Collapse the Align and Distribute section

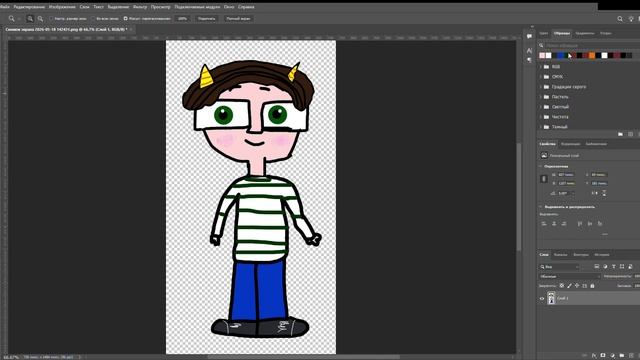pos(541,207)
